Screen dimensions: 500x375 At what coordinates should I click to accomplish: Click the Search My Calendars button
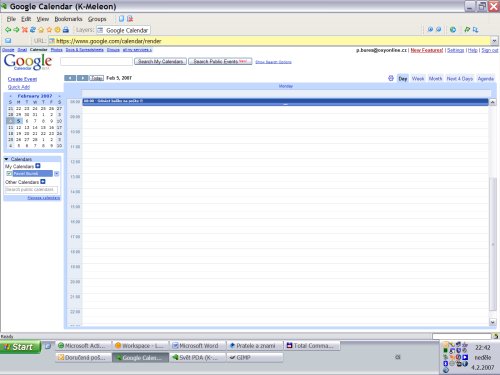[x=160, y=61]
